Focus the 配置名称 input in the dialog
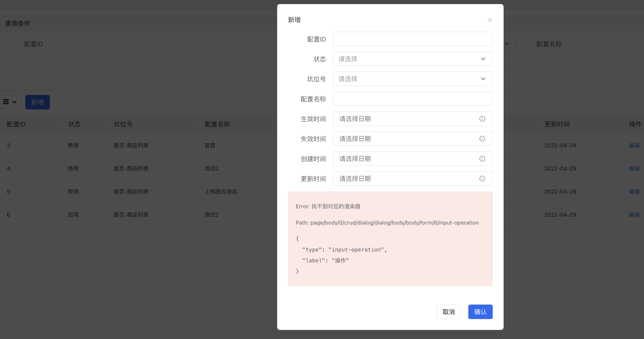The width and height of the screenshot is (644, 339). pos(413,99)
